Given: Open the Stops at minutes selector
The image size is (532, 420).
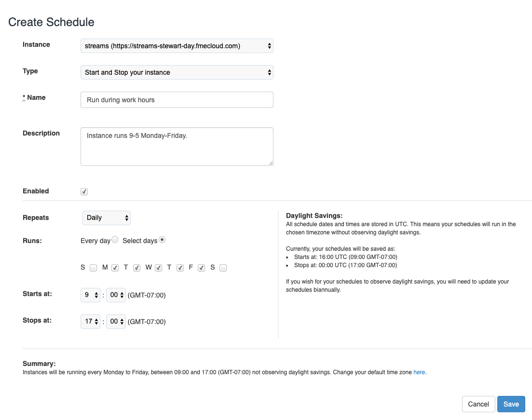Looking at the screenshot, I should click(x=116, y=322).
